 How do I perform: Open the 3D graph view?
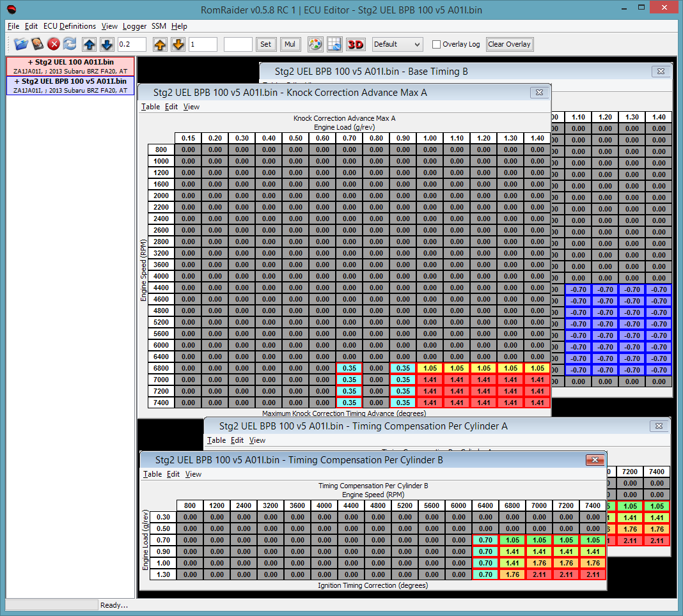pos(355,44)
